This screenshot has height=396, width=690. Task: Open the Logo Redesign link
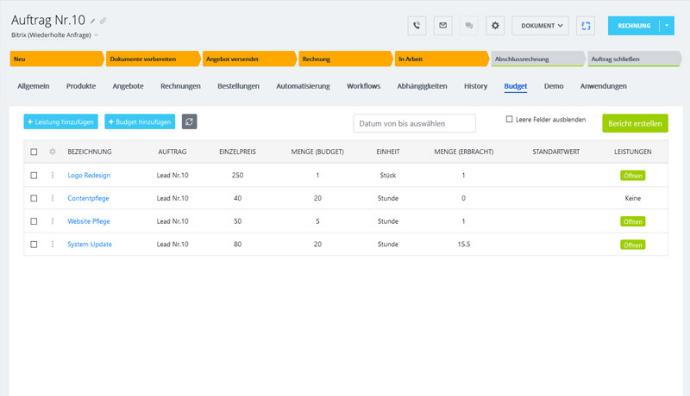click(89, 175)
